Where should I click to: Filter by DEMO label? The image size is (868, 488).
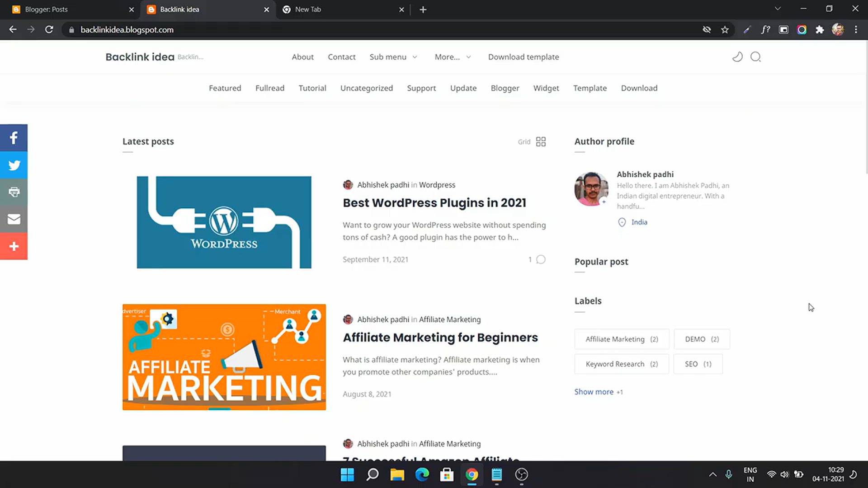tap(702, 339)
